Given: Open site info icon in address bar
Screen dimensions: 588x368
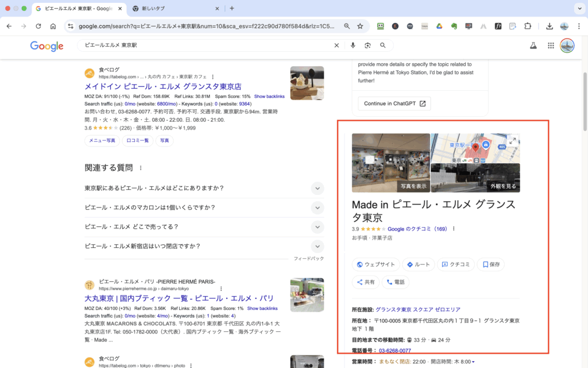Looking at the screenshot, I should [x=71, y=26].
